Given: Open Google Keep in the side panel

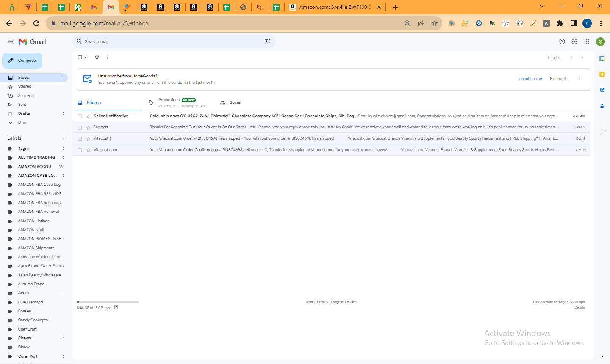Looking at the screenshot, I should coord(602,74).
